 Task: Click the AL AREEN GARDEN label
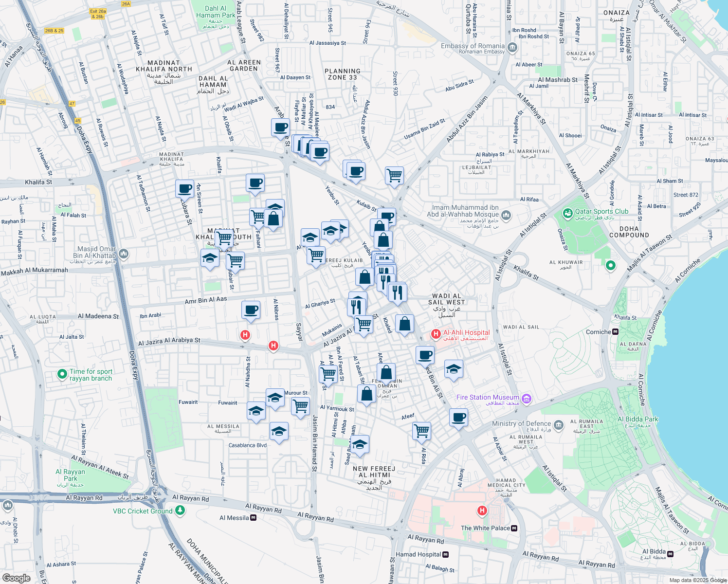coord(244,66)
